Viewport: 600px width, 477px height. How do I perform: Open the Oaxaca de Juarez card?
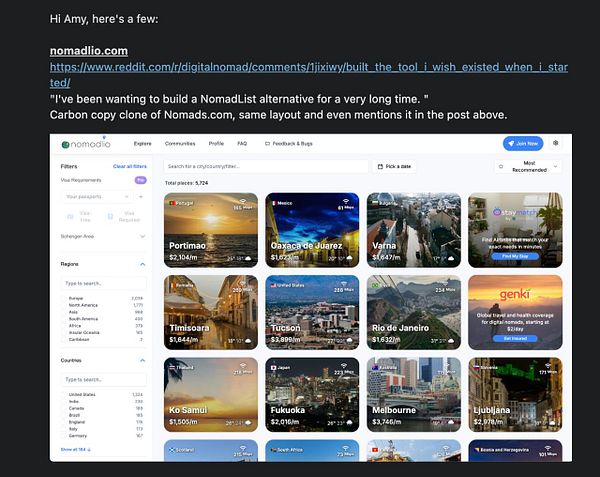click(312, 230)
